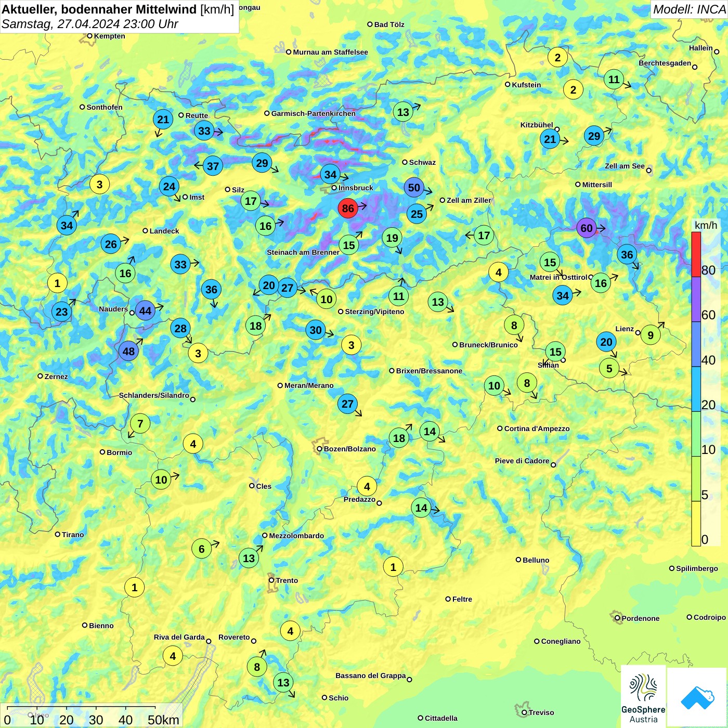Click the 48 wind station marker

[x=128, y=351]
